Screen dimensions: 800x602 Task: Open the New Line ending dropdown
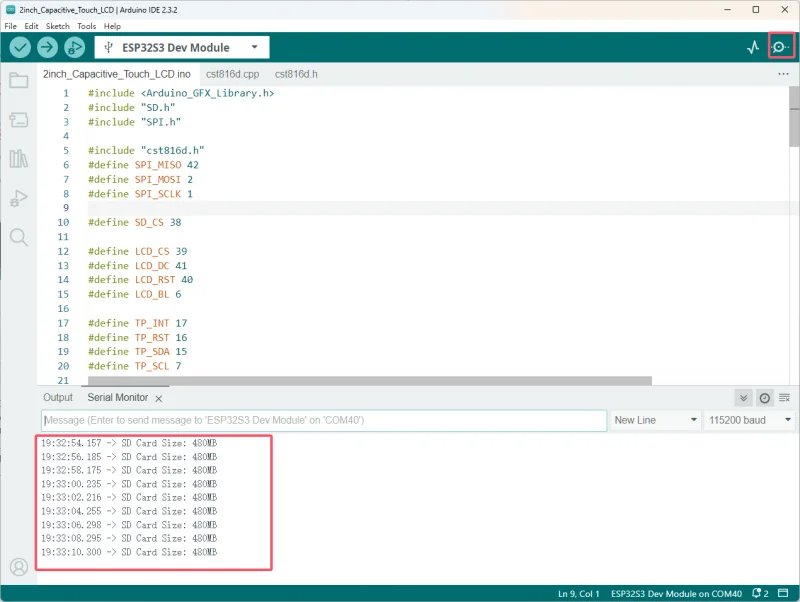pos(655,420)
